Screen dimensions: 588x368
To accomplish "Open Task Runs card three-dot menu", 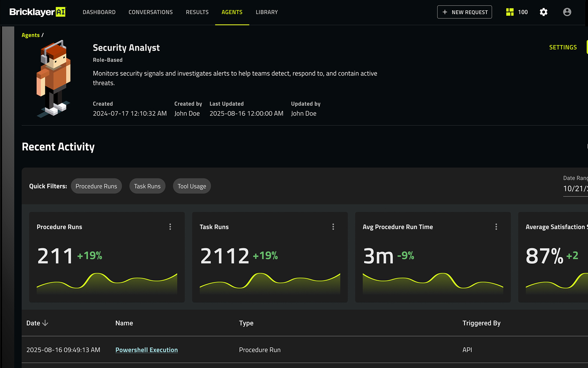I will click(x=333, y=227).
